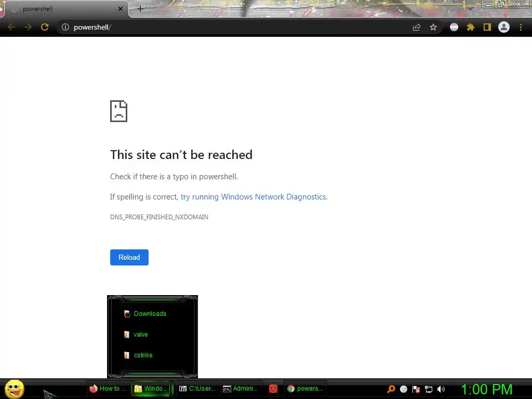Click the blue Reload button

pyautogui.click(x=129, y=257)
